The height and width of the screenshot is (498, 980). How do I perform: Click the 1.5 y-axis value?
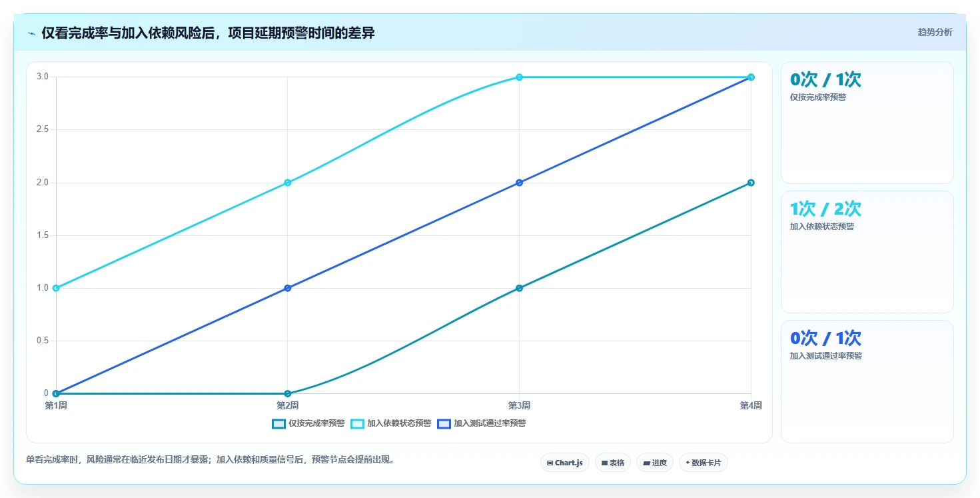coord(43,235)
